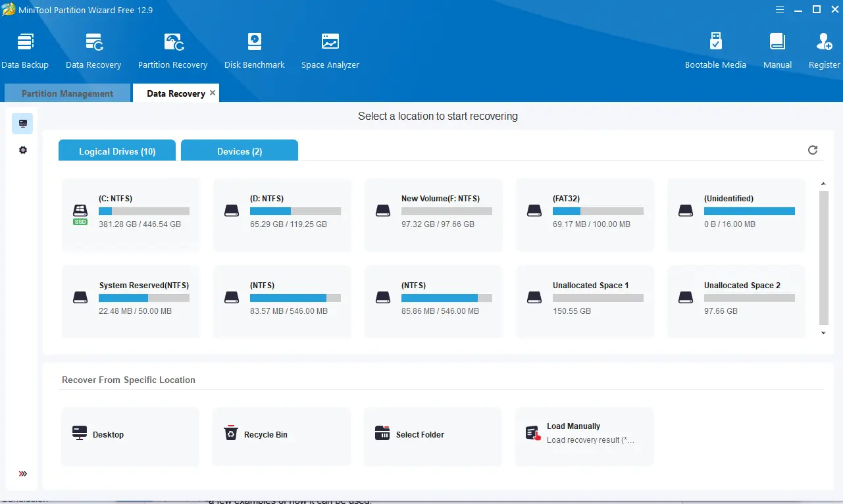Open the hamburger menu in title bar
Screen dimensions: 843x504
point(779,9)
